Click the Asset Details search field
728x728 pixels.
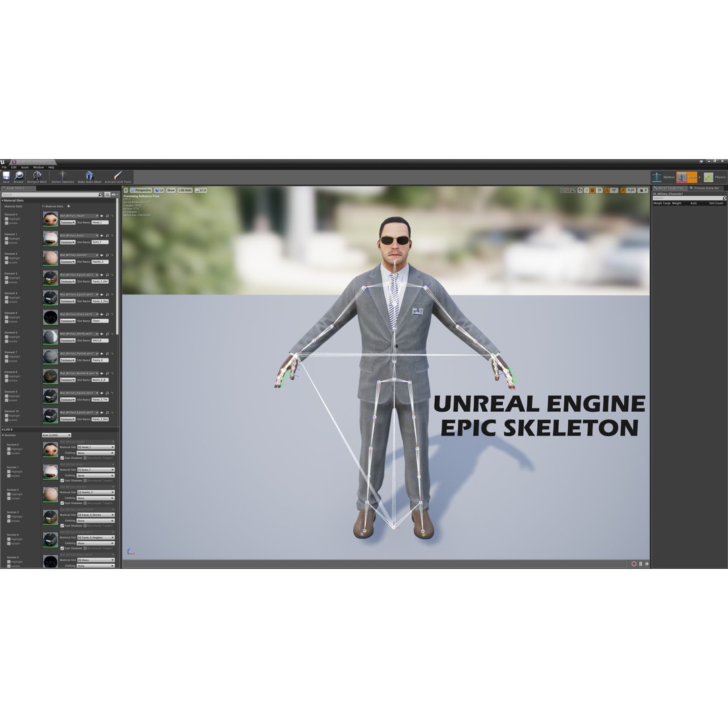pyautogui.click(x=52, y=195)
